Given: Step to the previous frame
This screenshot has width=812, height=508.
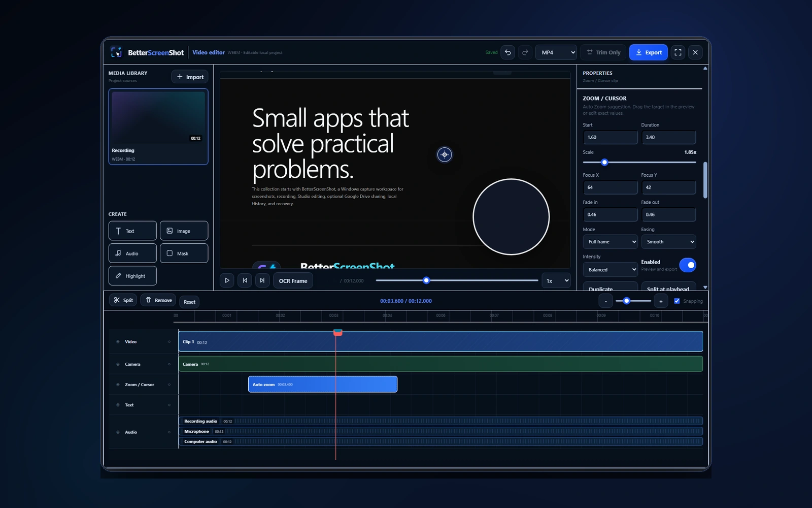Looking at the screenshot, I should tap(245, 280).
